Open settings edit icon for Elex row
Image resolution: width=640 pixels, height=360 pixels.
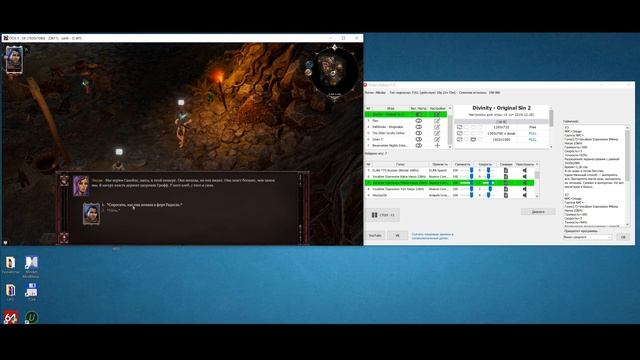(437, 121)
